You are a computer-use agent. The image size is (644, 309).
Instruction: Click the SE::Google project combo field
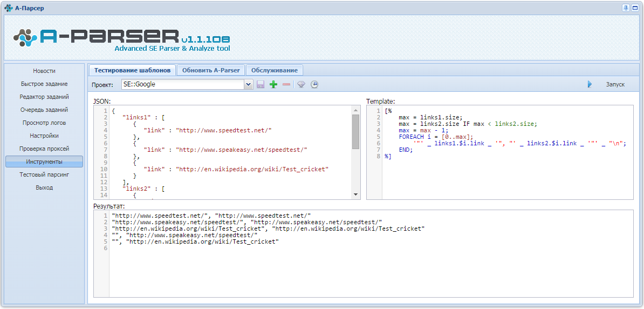click(x=183, y=84)
